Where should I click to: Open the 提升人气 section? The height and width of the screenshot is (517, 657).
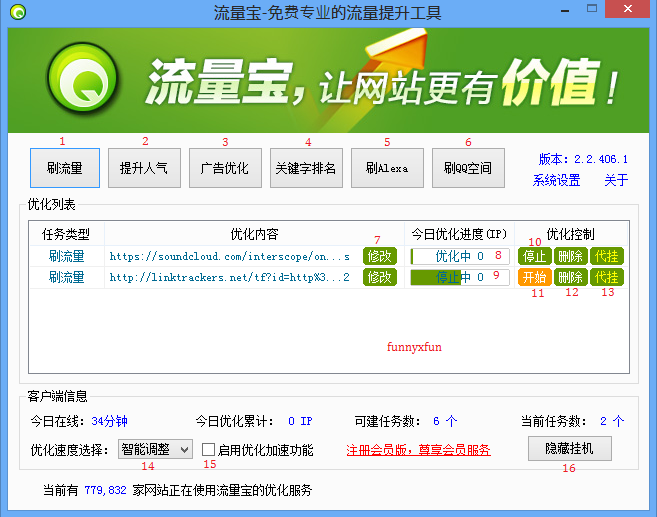[144, 168]
